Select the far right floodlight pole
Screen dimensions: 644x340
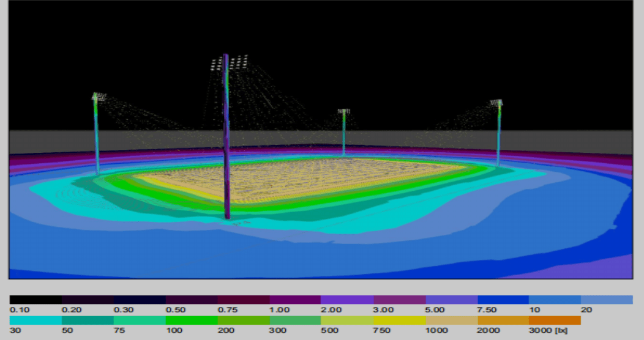(x=499, y=135)
